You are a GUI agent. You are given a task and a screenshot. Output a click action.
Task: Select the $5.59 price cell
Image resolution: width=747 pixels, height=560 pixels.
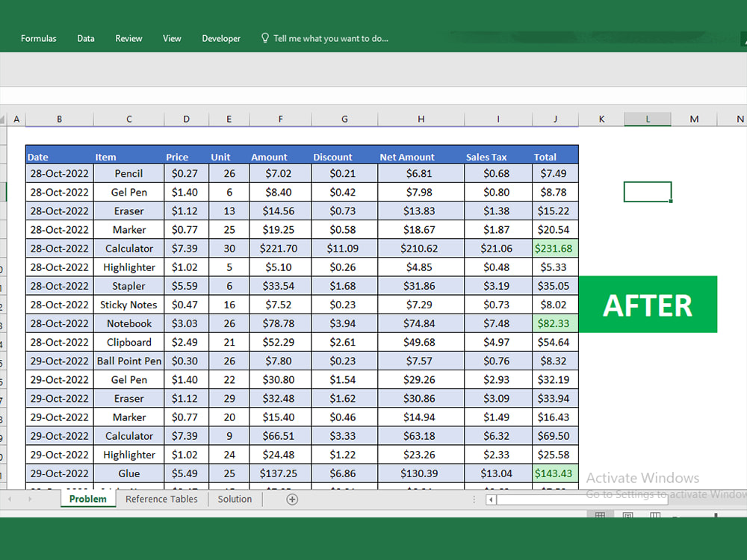pyautogui.click(x=186, y=286)
